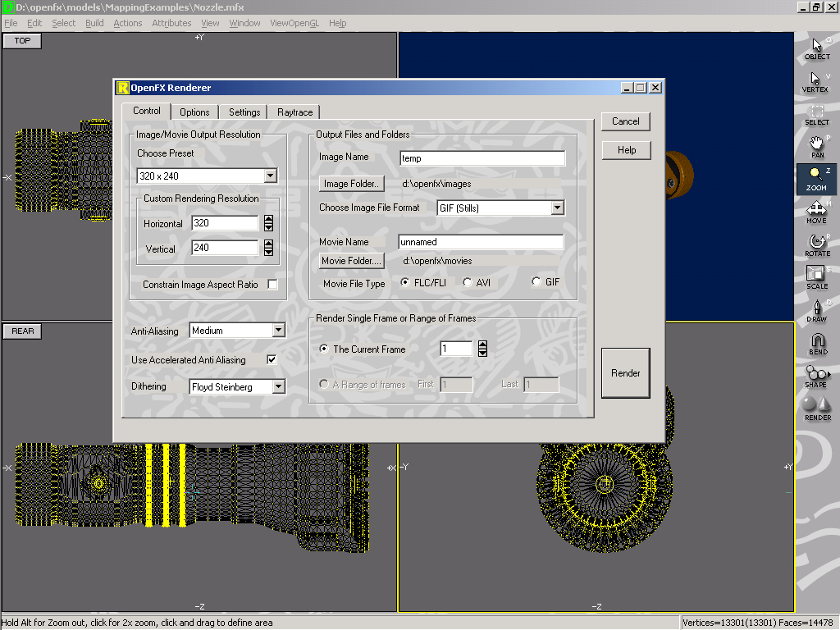This screenshot has width=840, height=630.
Task: Switch to the Settings tab
Action: pos(244,112)
